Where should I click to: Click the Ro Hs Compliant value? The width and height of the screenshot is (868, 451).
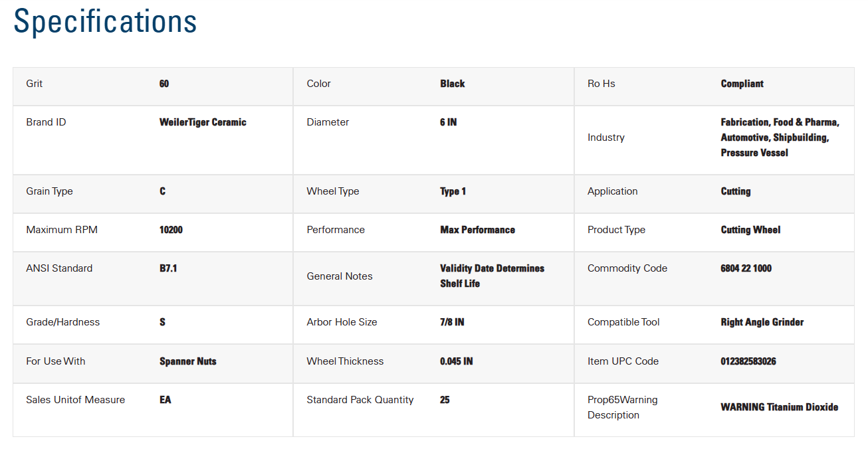(x=742, y=84)
